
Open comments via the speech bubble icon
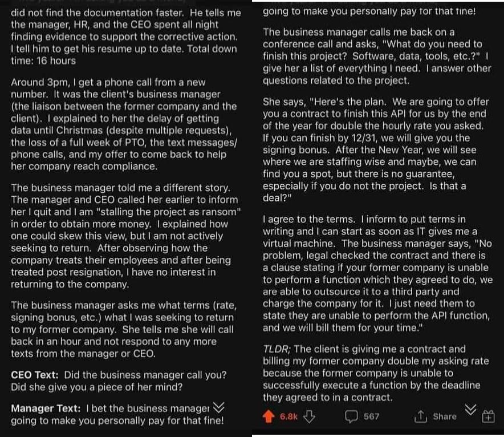click(352, 416)
